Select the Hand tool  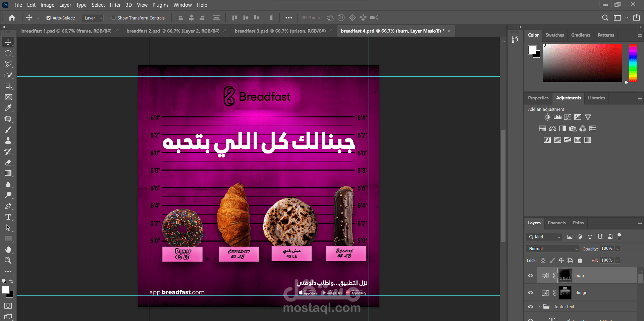coord(8,250)
